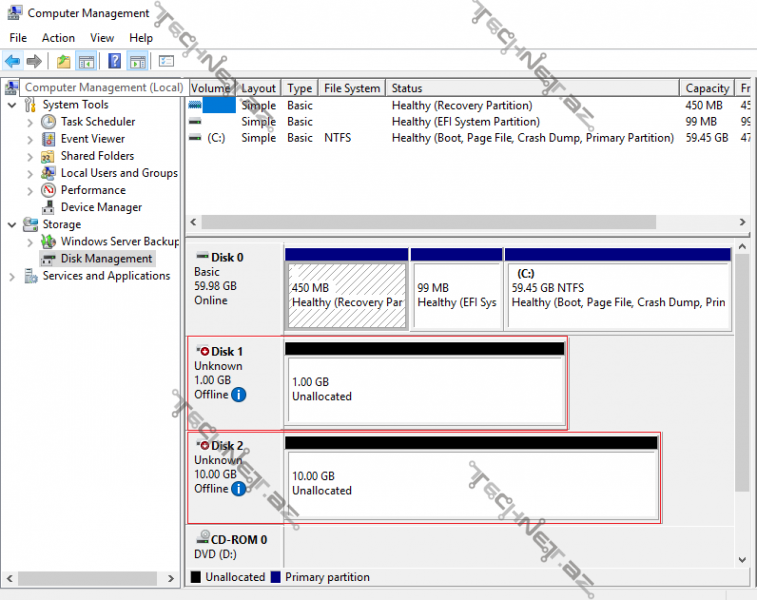This screenshot has width=757, height=600.
Task: Toggle the Show/Hide Action Pane icon
Action: pos(138,62)
